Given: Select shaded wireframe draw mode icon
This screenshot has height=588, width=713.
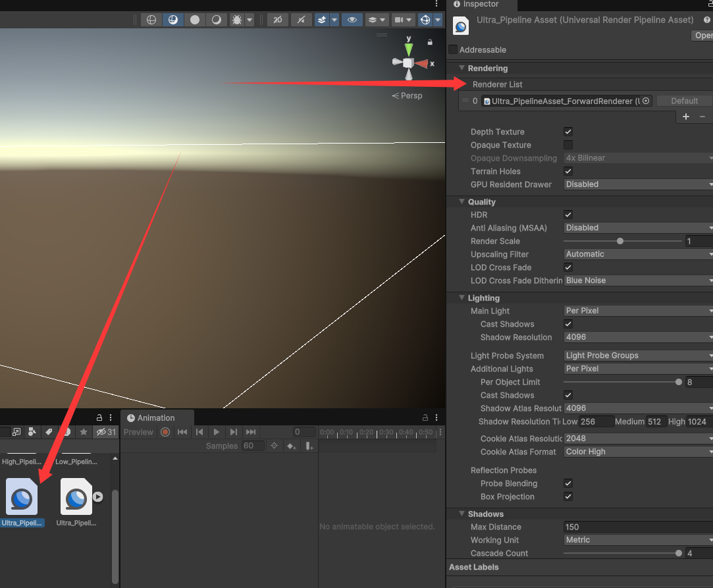Looking at the screenshot, I should (x=173, y=20).
